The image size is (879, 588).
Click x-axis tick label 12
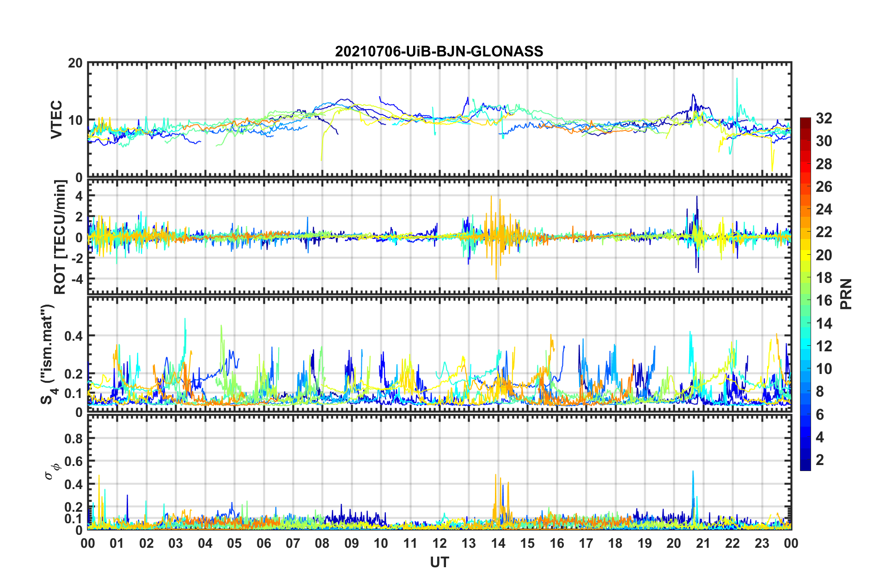point(439,543)
